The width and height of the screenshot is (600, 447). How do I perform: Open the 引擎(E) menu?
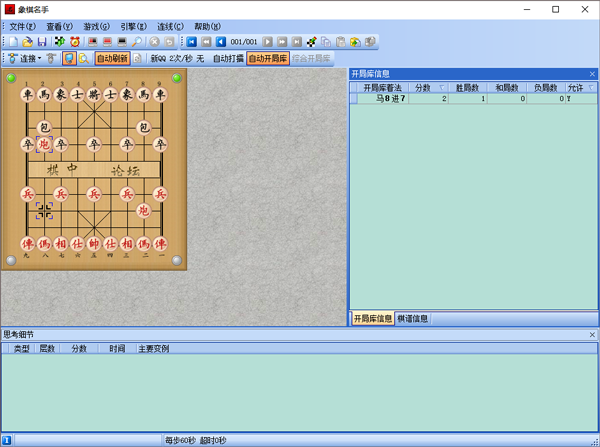134,26
